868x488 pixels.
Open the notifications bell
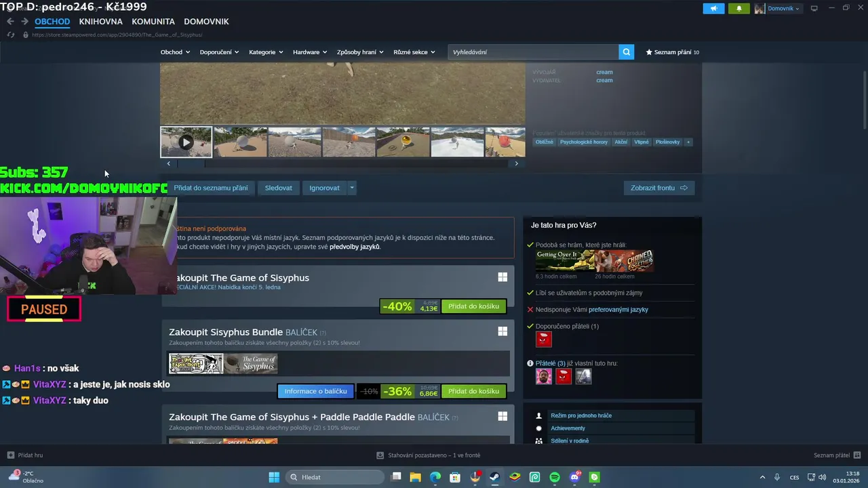tap(739, 8)
